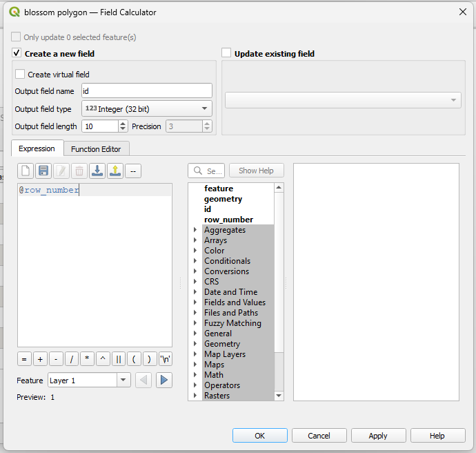The image size is (476, 453).
Task: Insert the multiplication * operator
Action: click(x=87, y=358)
